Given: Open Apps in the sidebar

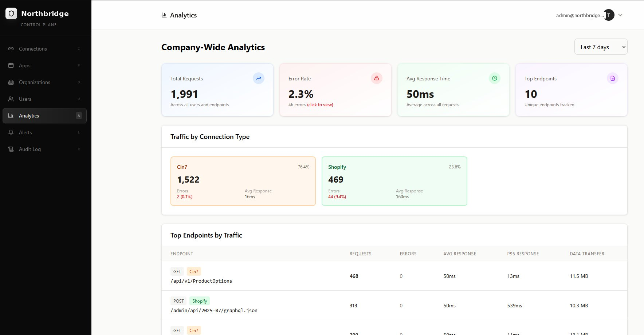Looking at the screenshot, I should click(x=44, y=65).
